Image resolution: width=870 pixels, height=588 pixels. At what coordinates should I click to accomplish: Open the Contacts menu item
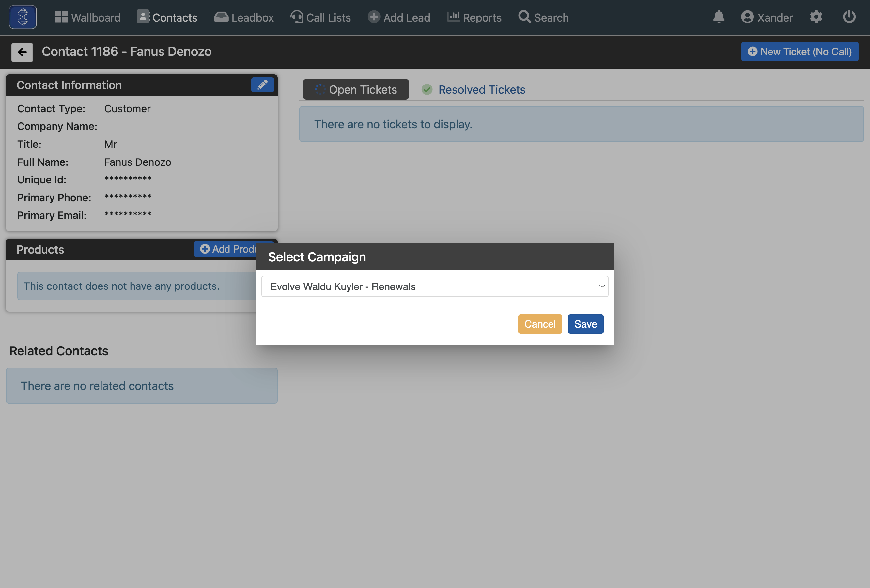[167, 17]
